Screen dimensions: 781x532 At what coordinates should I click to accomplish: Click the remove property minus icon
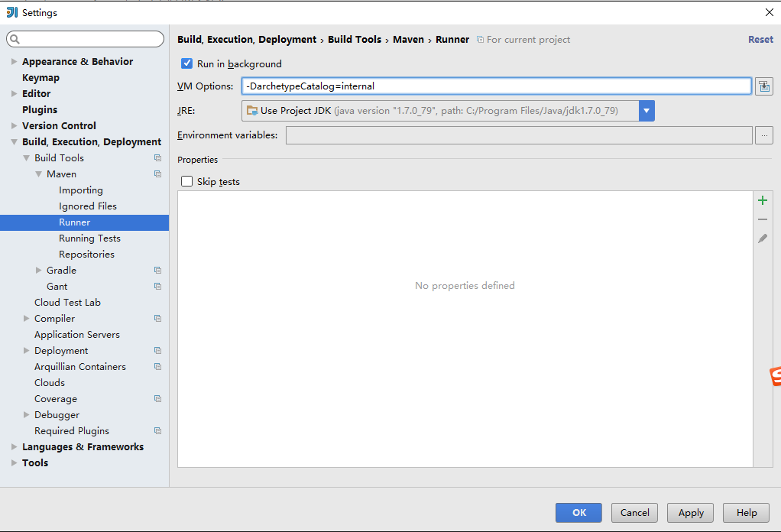(762, 219)
